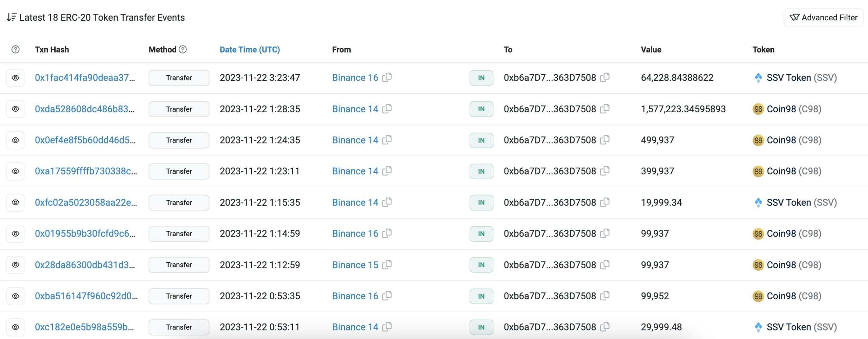Open SSV Token in 29,999.48 row
The height and width of the screenshot is (339, 868).
pos(795,327)
